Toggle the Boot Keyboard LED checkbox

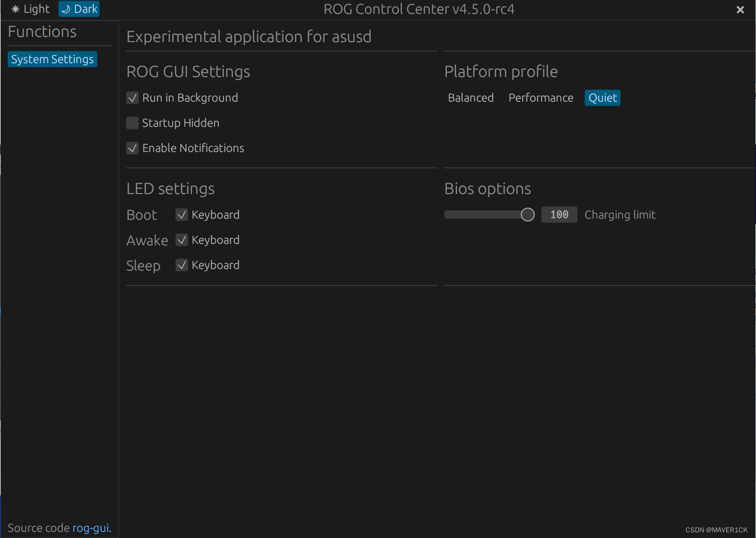182,215
